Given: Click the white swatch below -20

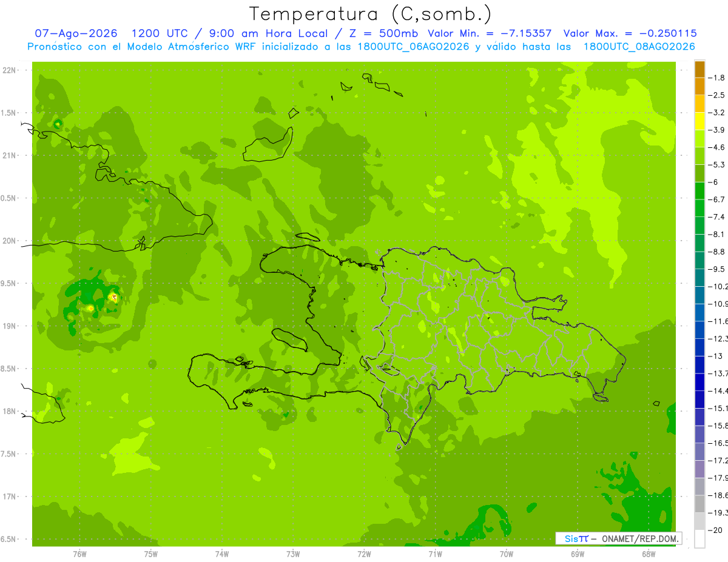Looking at the screenshot, I should 699,538.
